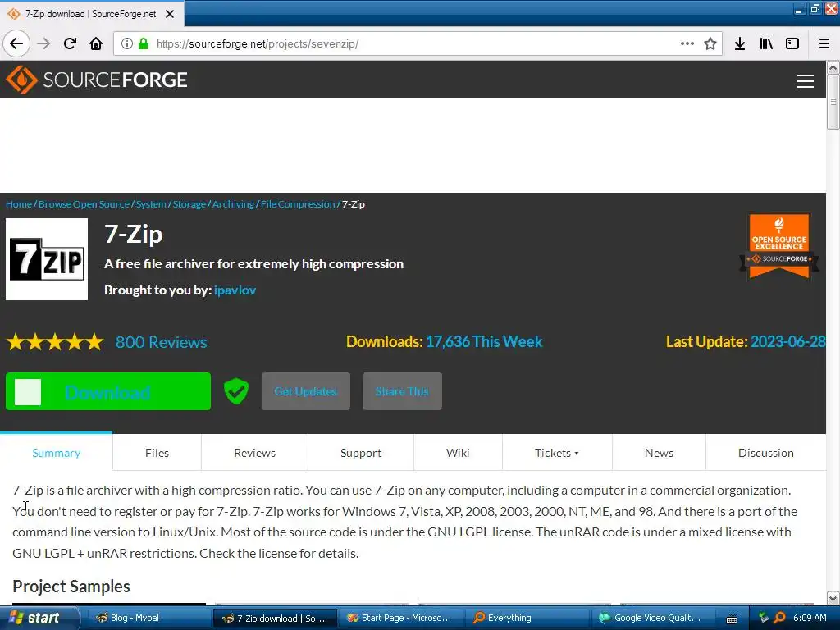Open the Archiving breadcrumb link
Screen dimensions: 840x630
(x=233, y=204)
